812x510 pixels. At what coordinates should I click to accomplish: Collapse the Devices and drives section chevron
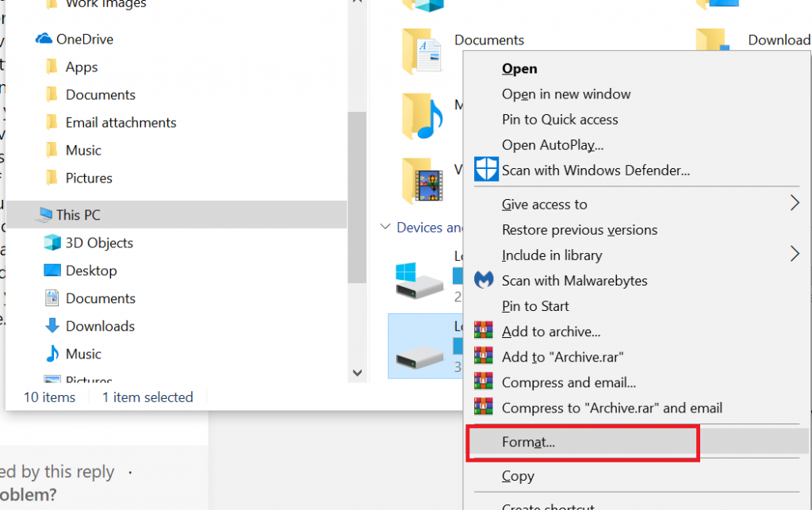pos(385,227)
